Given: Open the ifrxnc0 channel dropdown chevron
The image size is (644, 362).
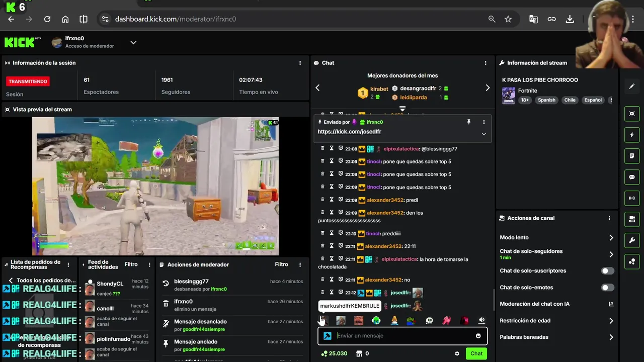Looking at the screenshot, I should click(133, 42).
